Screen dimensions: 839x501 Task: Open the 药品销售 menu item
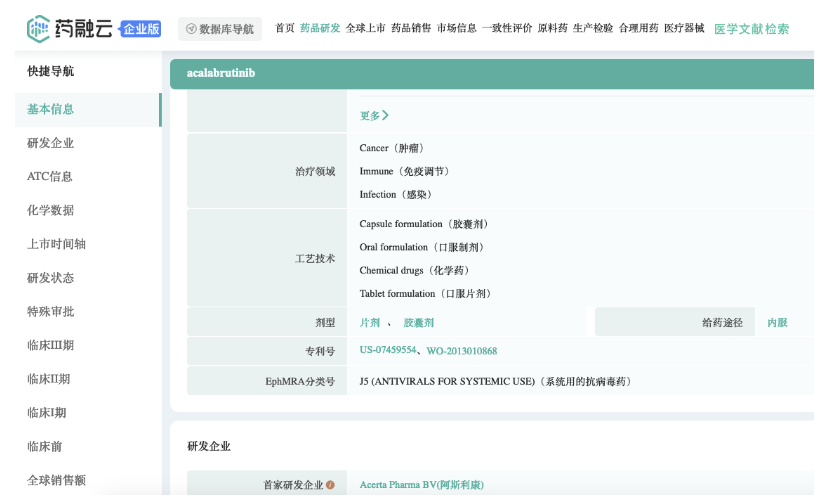pos(411,28)
